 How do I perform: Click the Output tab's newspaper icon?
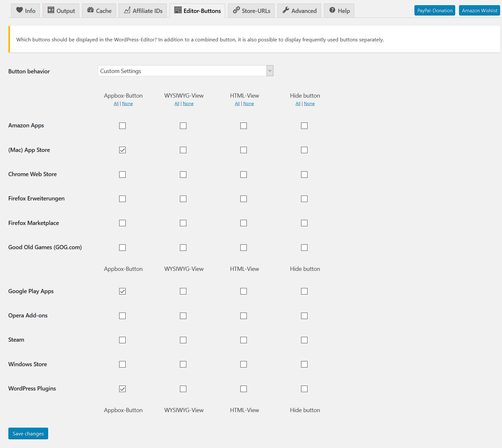tap(51, 10)
